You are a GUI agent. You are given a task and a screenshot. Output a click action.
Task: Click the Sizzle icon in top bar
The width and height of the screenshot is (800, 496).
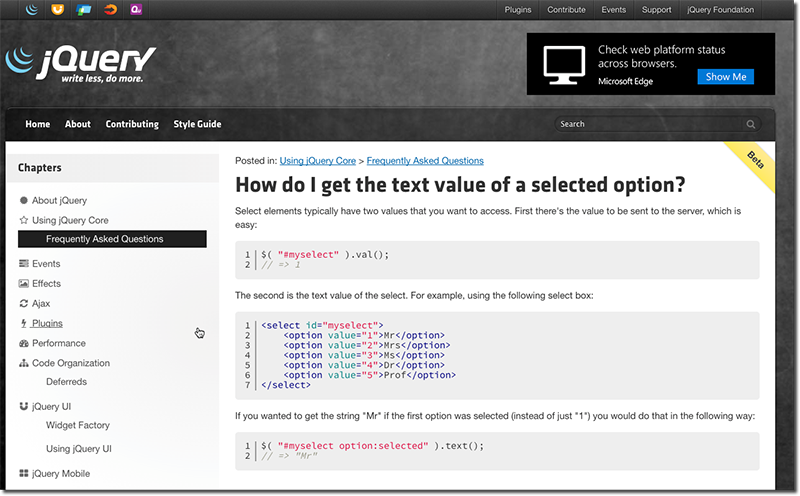109,10
